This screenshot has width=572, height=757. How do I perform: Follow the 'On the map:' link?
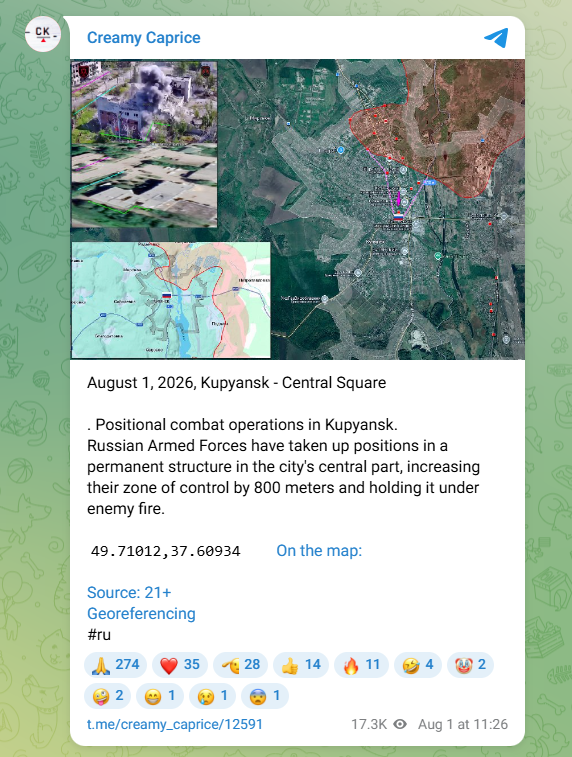point(319,550)
